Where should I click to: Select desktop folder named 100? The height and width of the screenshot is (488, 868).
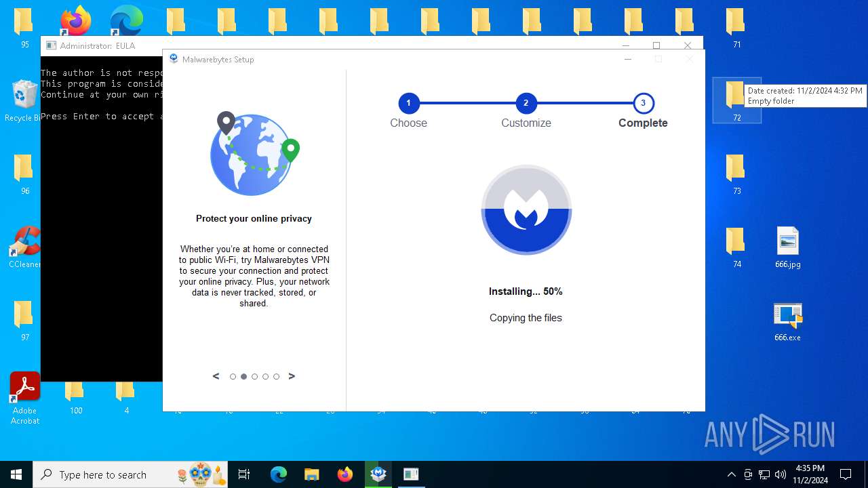(x=76, y=399)
